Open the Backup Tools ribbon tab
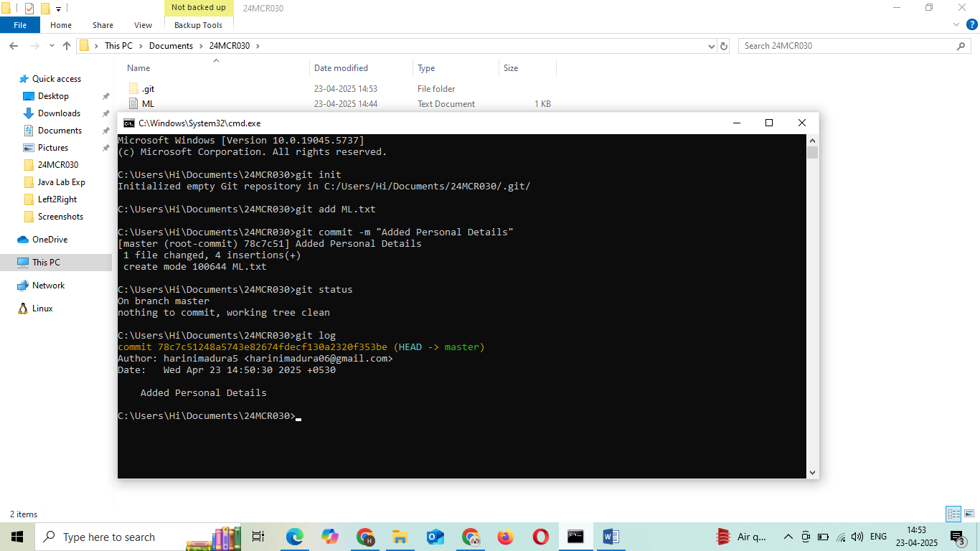This screenshot has height=551, width=980. click(198, 25)
